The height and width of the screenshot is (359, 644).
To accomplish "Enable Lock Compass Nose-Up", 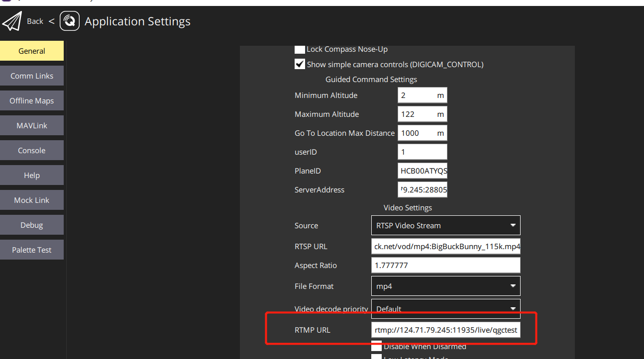I will 300,49.
